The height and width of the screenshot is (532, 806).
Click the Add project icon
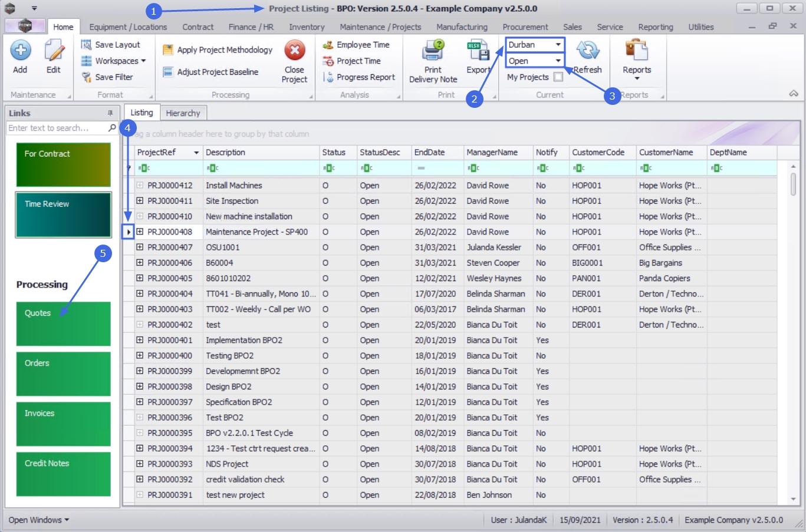(x=20, y=52)
